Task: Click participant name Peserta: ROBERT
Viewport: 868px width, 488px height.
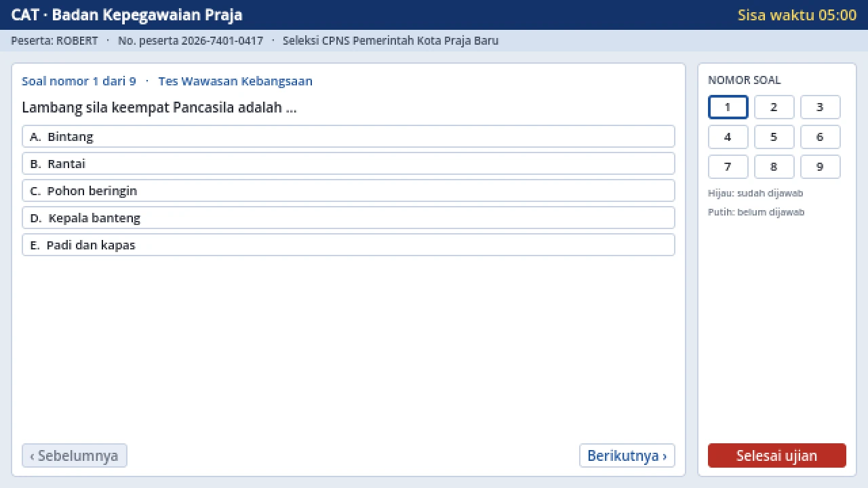Action: [55, 41]
